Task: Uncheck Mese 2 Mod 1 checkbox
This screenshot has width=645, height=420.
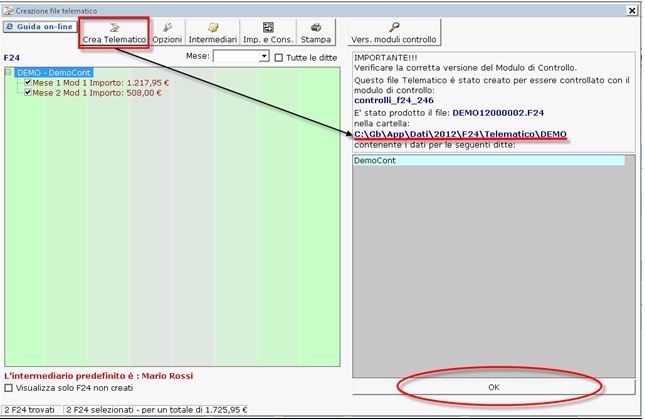Action: 28,93
